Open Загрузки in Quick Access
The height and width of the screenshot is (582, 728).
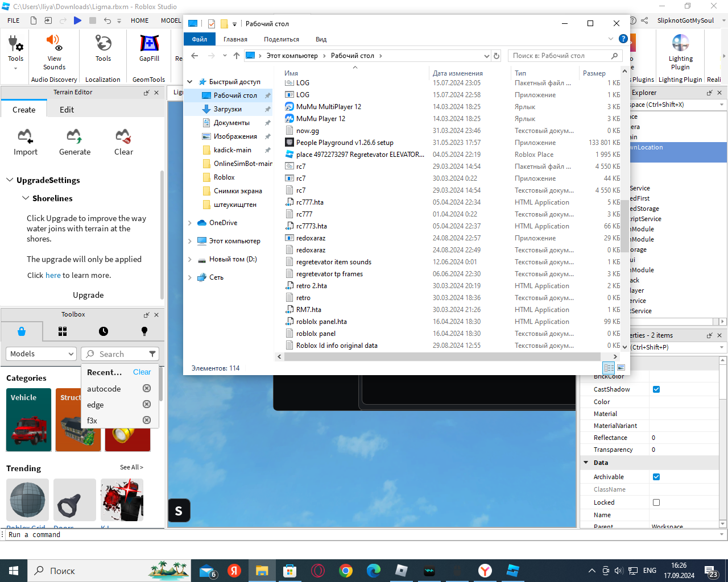pos(227,109)
